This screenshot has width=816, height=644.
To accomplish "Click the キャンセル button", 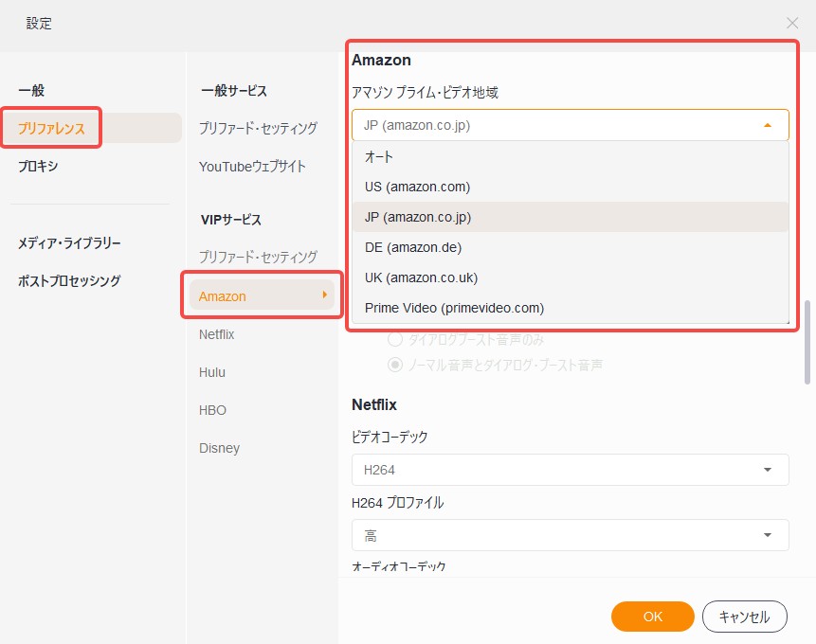I will 745,617.
